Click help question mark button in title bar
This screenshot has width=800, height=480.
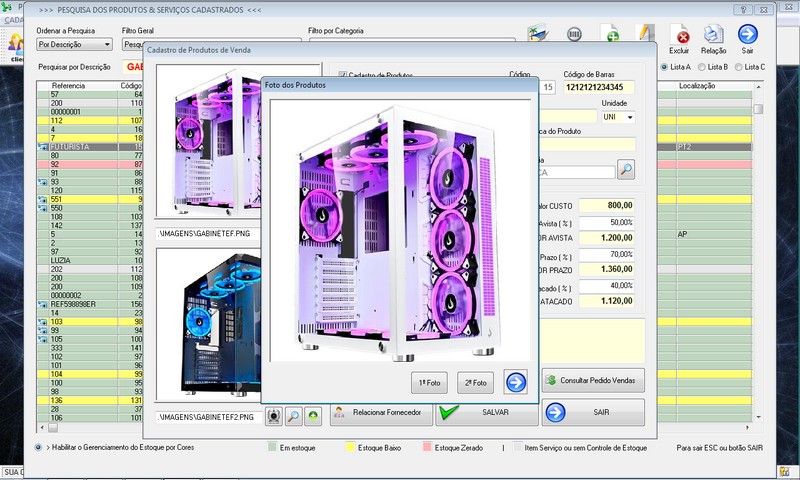point(742,9)
